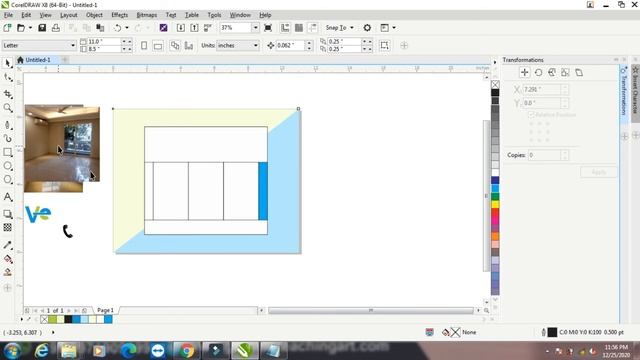
Task: Expand the undo history arrow
Action: point(127,28)
